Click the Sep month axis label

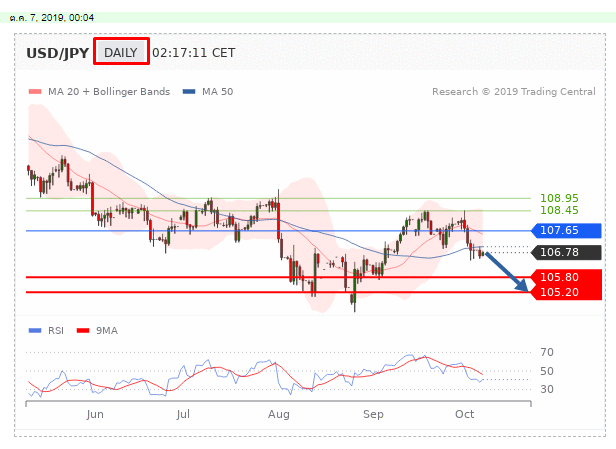coord(373,414)
